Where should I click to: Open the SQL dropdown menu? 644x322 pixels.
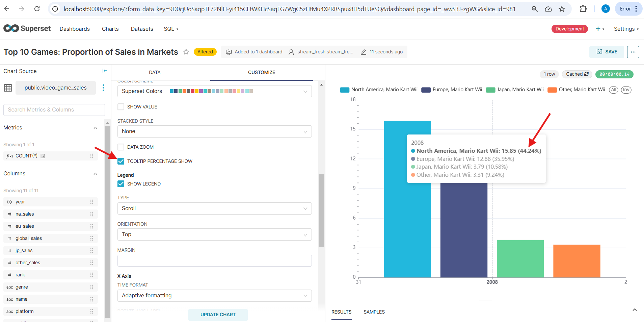(x=171, y=29)
